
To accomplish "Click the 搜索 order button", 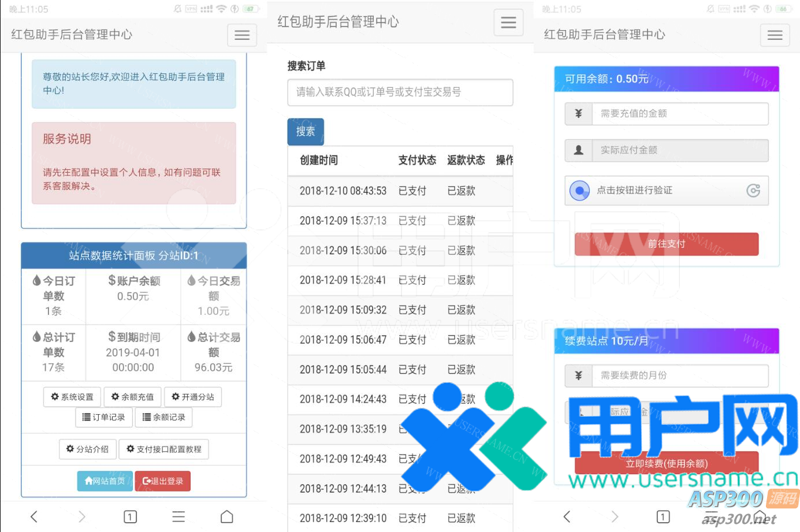I will click(x=306, y=132).
